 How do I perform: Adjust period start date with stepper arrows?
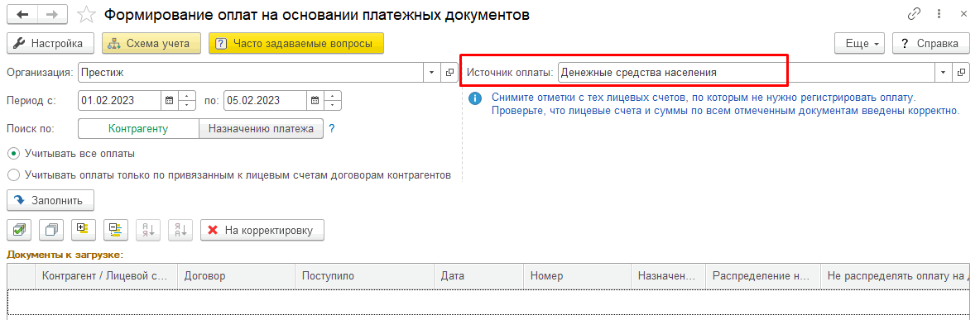coord(188,100)
